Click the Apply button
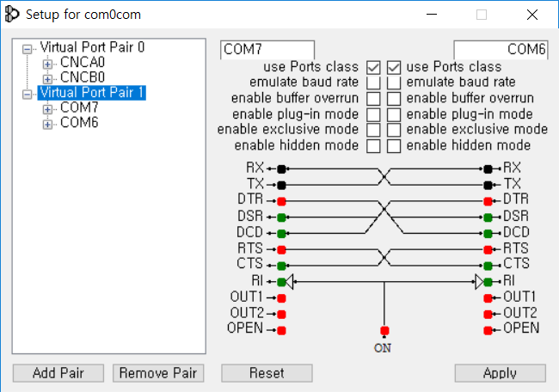 tap(501, 373)
